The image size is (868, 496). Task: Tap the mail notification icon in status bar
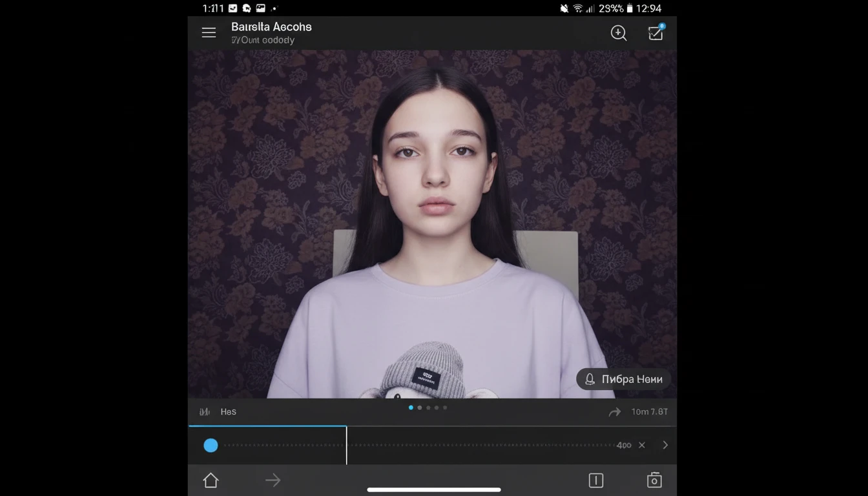pos(232,8)
